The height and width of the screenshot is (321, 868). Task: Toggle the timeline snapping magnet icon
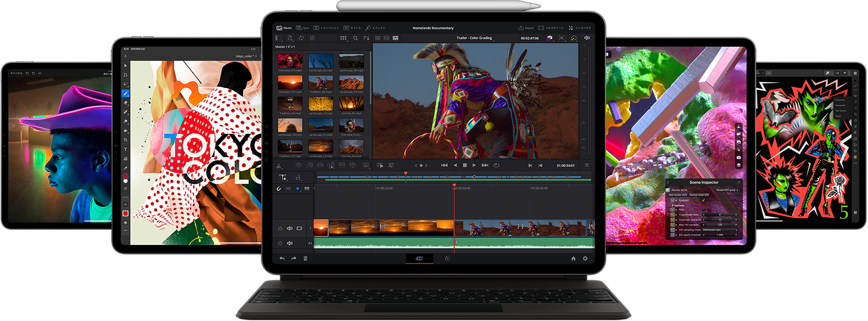(279, 189)
